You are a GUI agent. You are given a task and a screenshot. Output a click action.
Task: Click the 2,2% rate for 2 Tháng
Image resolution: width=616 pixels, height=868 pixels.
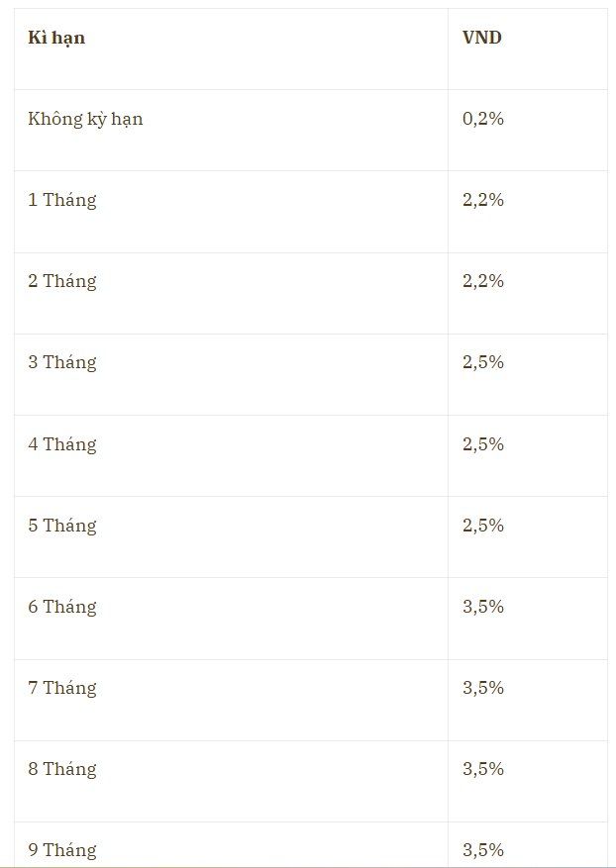coord(483,281)
